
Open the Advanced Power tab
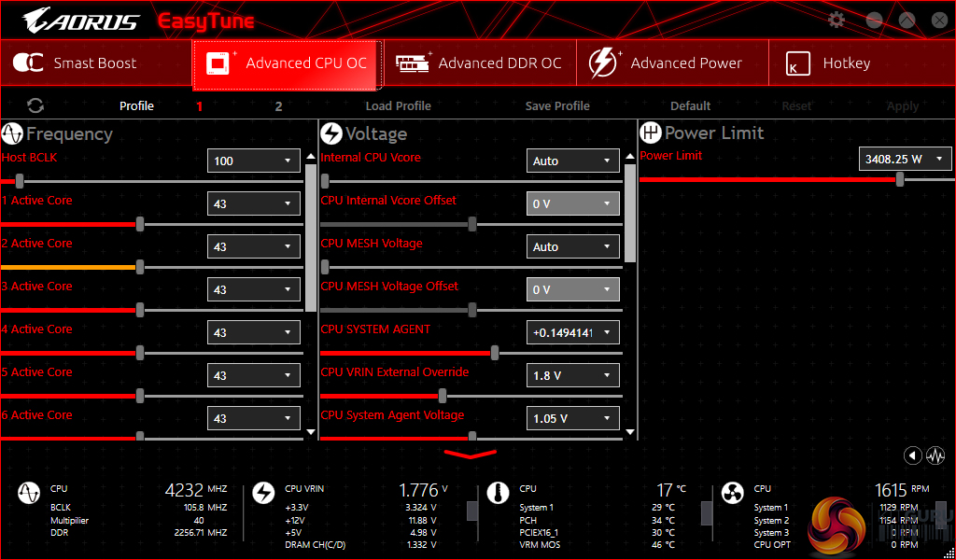[x=672, y=63]
